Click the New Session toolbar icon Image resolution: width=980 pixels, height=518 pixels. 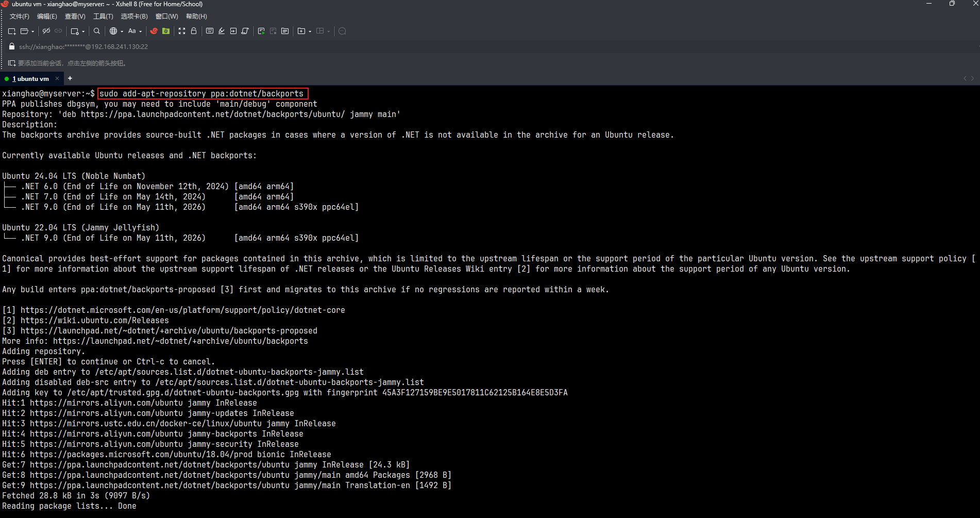click(x=12, y=31)
